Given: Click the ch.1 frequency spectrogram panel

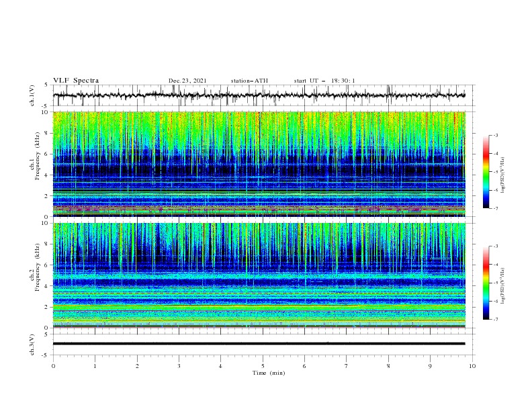Looking at the screenshot, I should pyautogui.click(x=259, y=164).
